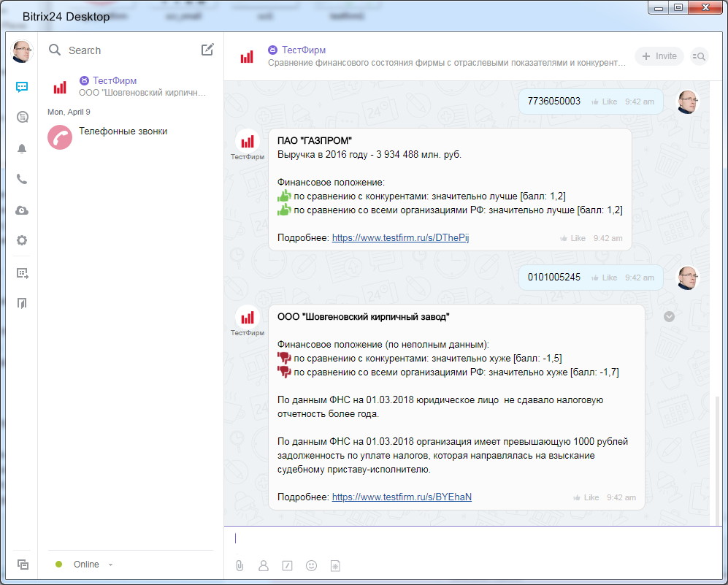This screenshot has height=585, width=728.
Task: Like the ПАО "ГАЗПРОМ" message
Action: tap(572, 238)
